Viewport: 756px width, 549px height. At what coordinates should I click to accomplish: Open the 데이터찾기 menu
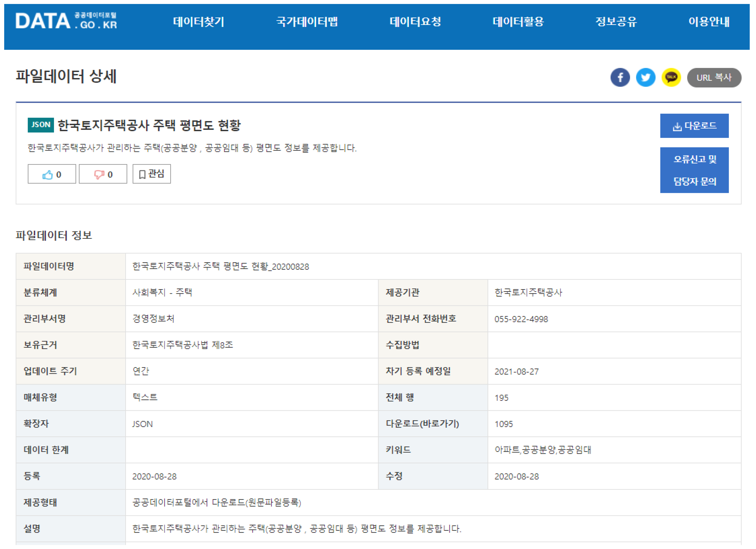point(199,22)
